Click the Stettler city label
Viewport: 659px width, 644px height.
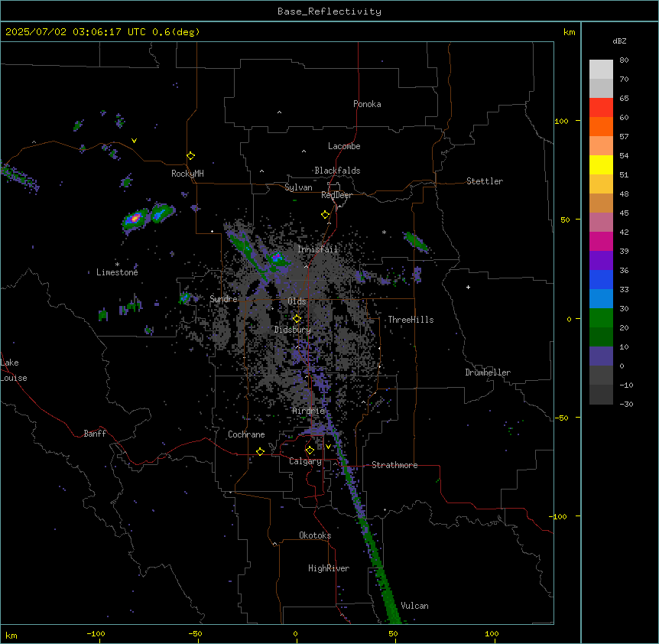tap(485, 181)
